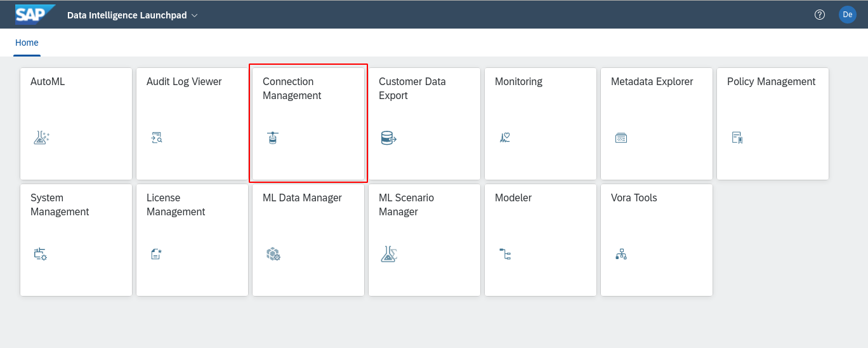This screenshot has width=868, height=348.
Task: Launch the Vora Tools tile title
Action: coord(634,197)
